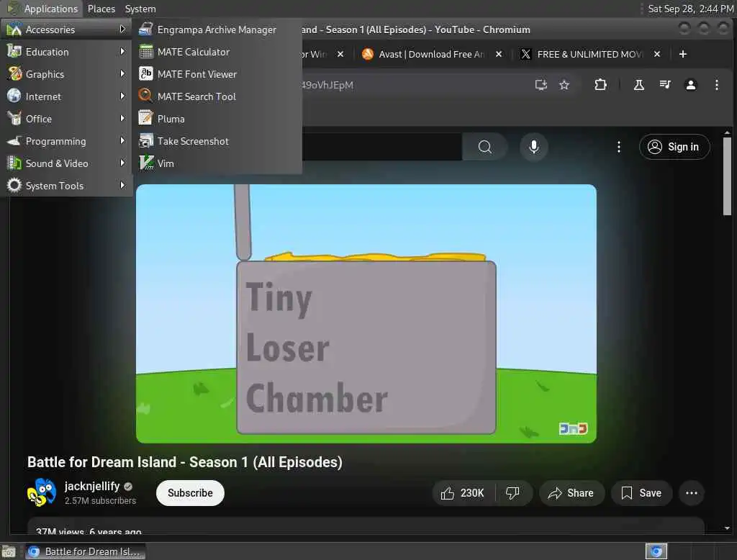Open the jacknjellify channel avatar
The image size is (737, 560).
tap(41, 493)
